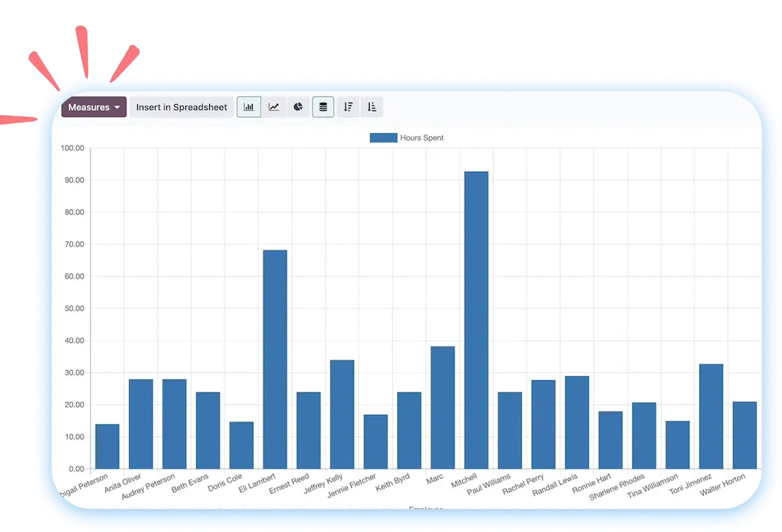Viewport: 782px width, 532px height.
Task: Select the Walter Horton bar
Action: tap(745, 435)
